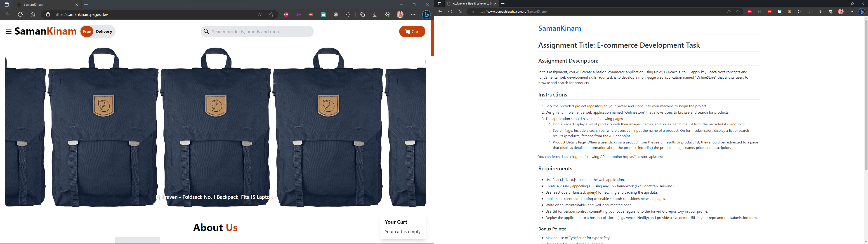Screen dimensions: 868x244
Task: Open the SamanKinam hamburger menu
Action: (9, 31)
